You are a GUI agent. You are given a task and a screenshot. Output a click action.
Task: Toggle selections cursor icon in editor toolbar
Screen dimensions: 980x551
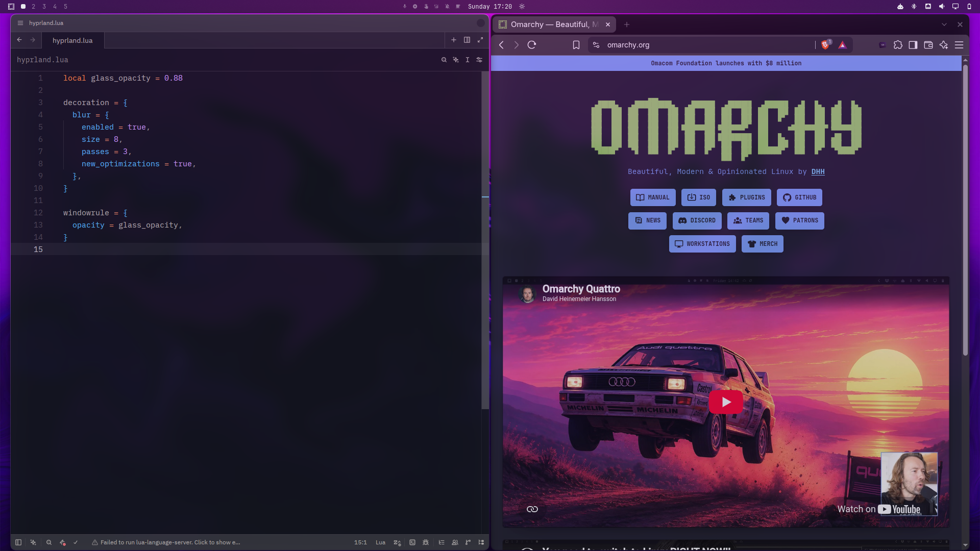tap(468, 60)
